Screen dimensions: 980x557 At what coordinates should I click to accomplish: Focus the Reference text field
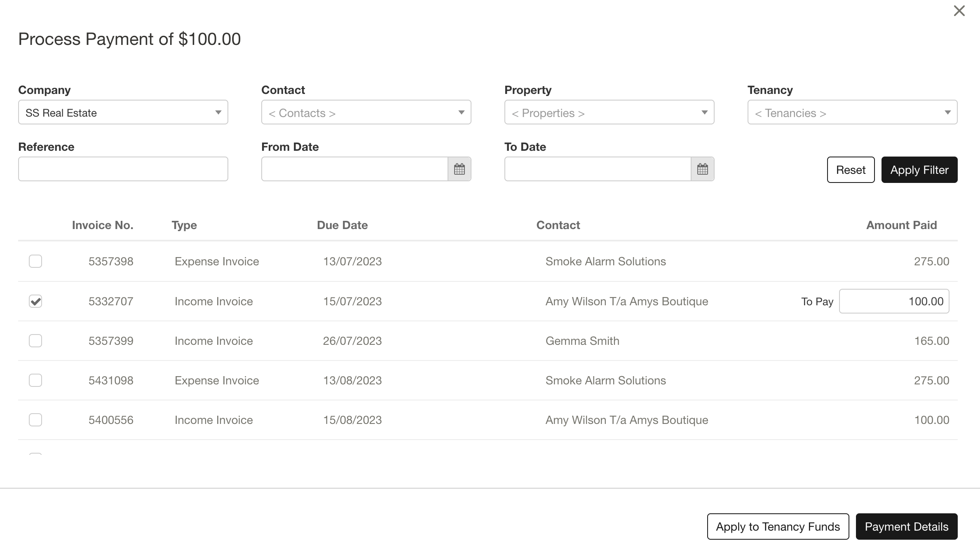pos(123,169)
